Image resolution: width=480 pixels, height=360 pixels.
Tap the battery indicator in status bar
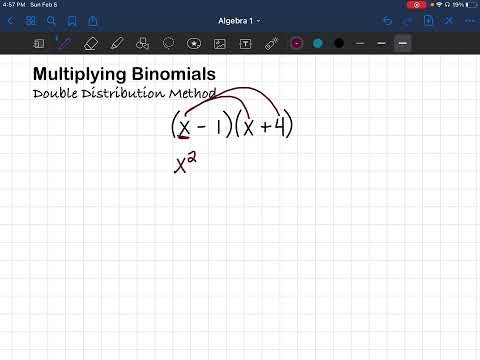(x=471, y=5)
